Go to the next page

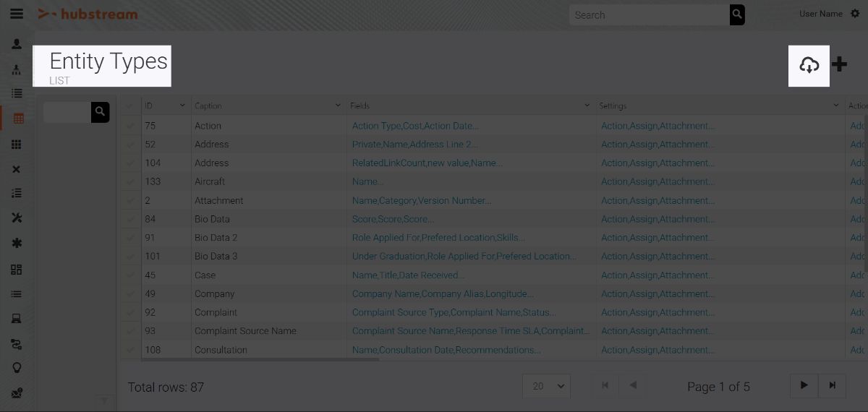tap(804, 385)
